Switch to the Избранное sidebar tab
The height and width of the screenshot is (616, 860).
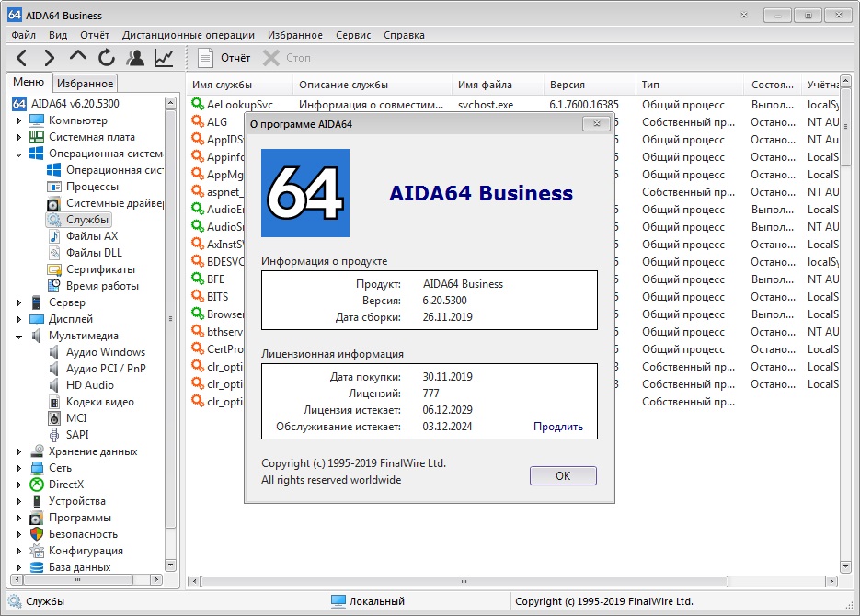(x=85, y=84)
